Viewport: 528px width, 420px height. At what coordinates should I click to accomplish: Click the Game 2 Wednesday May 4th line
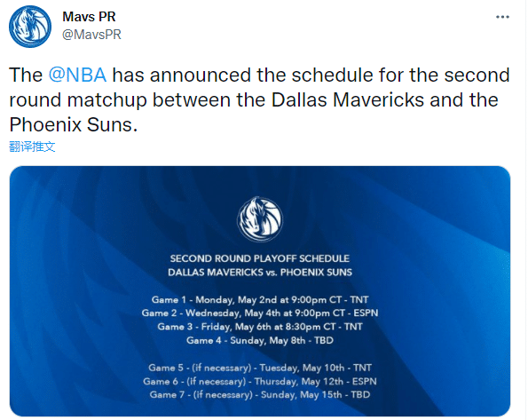click(x=260, y=313)
